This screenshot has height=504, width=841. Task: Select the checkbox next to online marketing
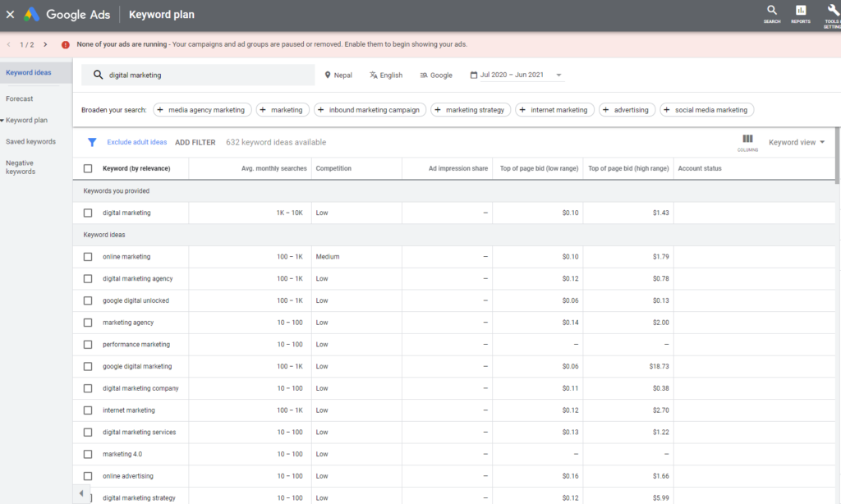[88, 256]
